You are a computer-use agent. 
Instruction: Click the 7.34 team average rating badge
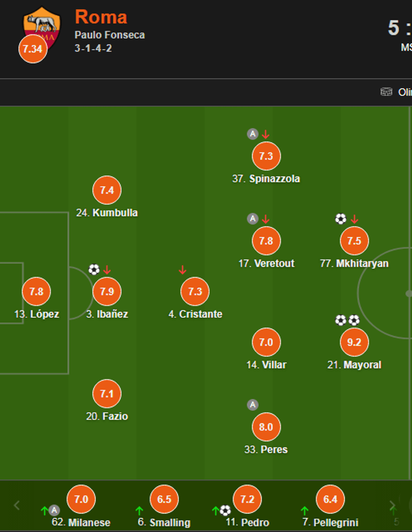pos(32,49)
